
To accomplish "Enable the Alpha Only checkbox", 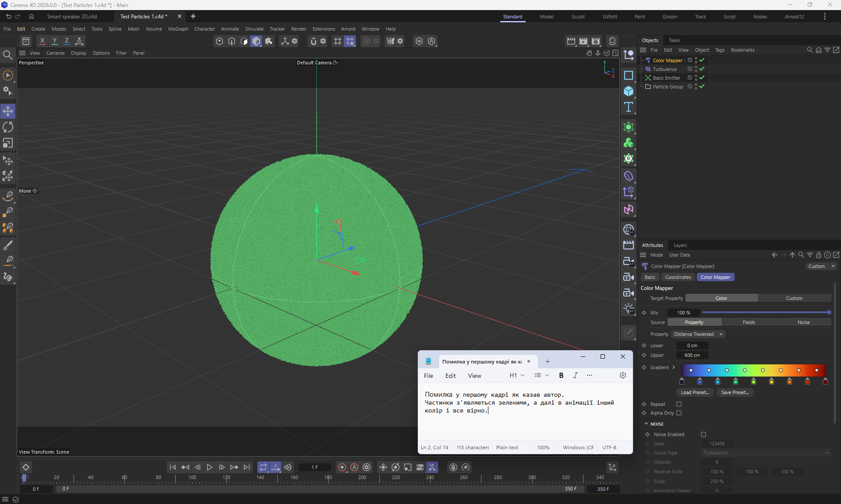I will tap(679, 413).
